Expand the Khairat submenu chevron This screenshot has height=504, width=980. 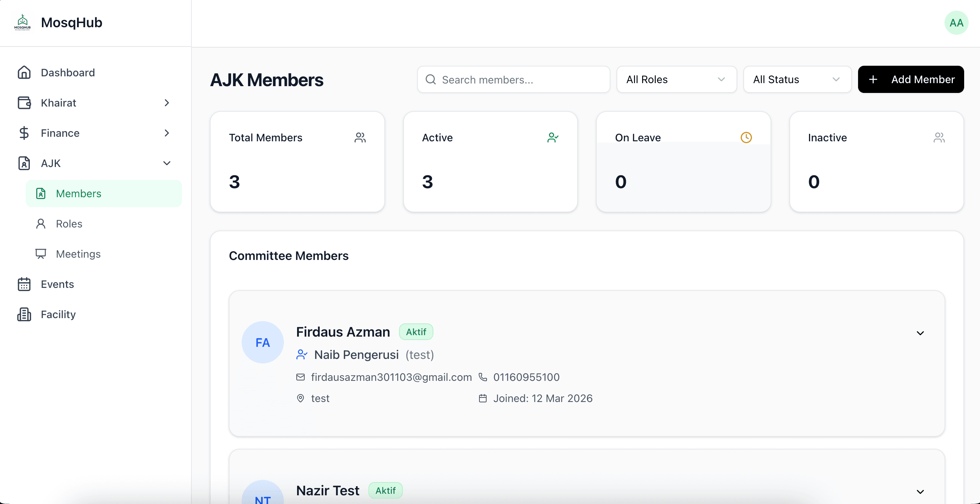[166, 103]
